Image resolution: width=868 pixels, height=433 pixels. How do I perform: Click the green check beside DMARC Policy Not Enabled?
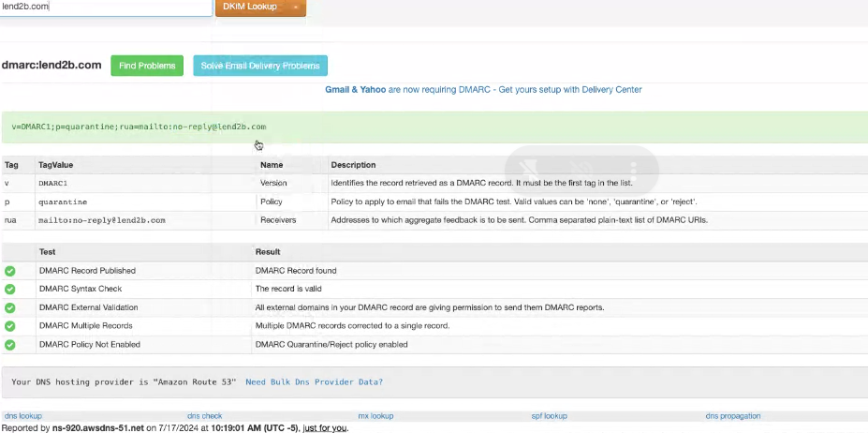coord(10,344)
